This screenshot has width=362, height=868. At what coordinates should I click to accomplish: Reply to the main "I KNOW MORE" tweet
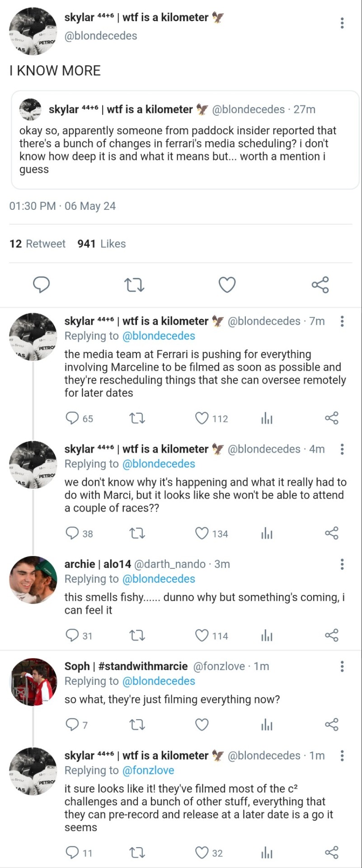click(x=42, y=285)
